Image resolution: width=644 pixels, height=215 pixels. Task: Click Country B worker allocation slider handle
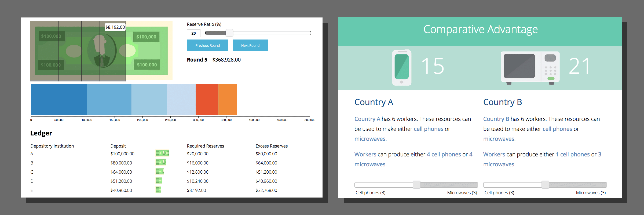(x=545, y=185)
